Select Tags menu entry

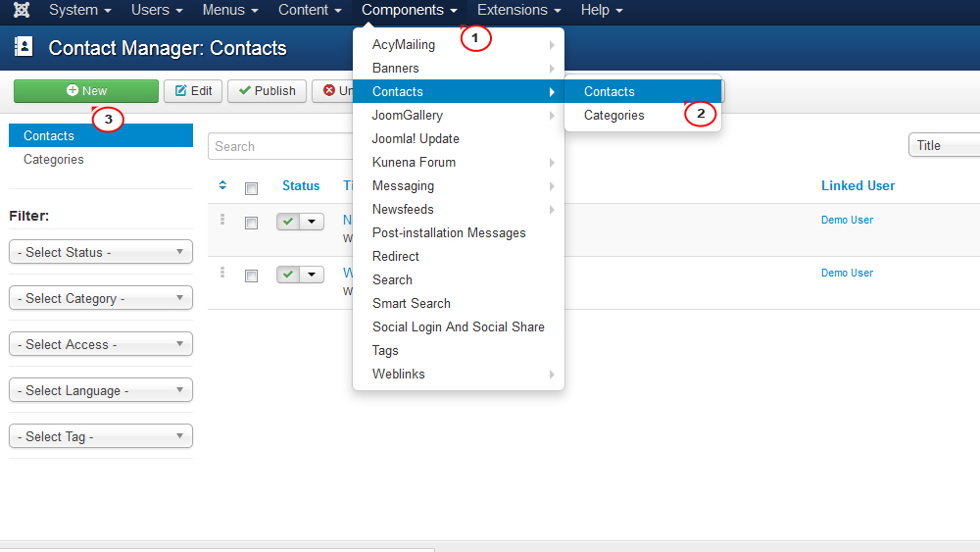[x=458, y=351]
